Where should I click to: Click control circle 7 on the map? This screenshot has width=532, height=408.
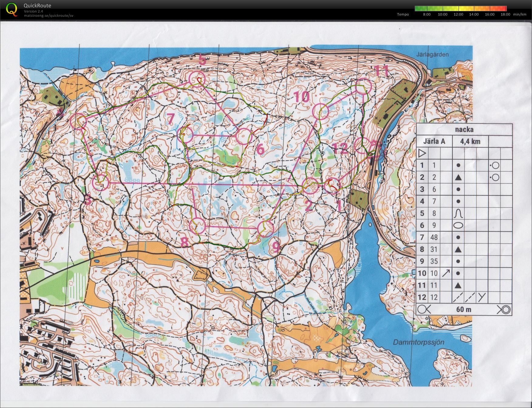tap(185, 135)
